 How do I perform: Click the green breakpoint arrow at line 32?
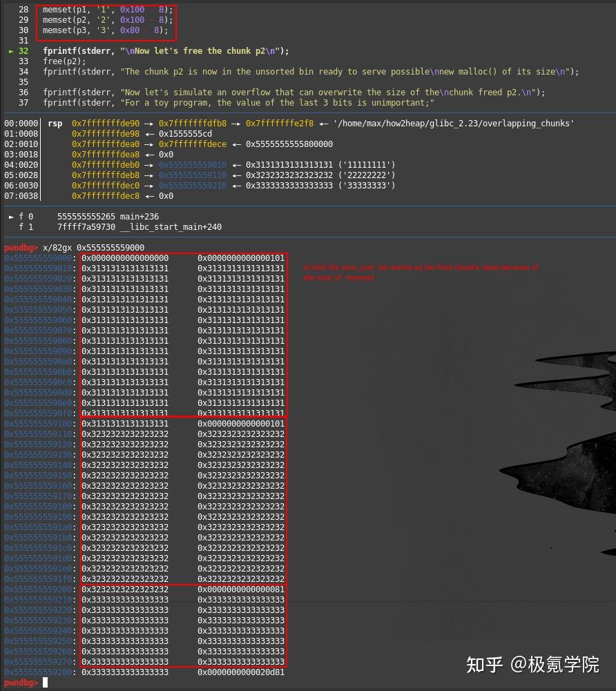pos(12,50)
